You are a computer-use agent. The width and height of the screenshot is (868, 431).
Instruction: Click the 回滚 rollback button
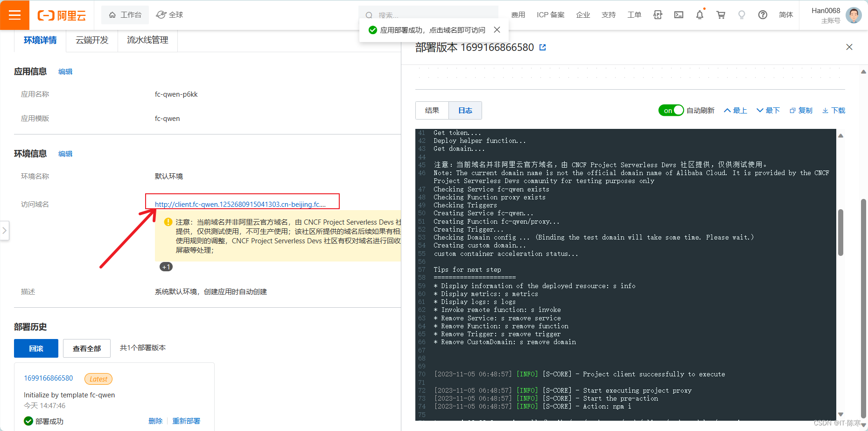coord(36,348)
